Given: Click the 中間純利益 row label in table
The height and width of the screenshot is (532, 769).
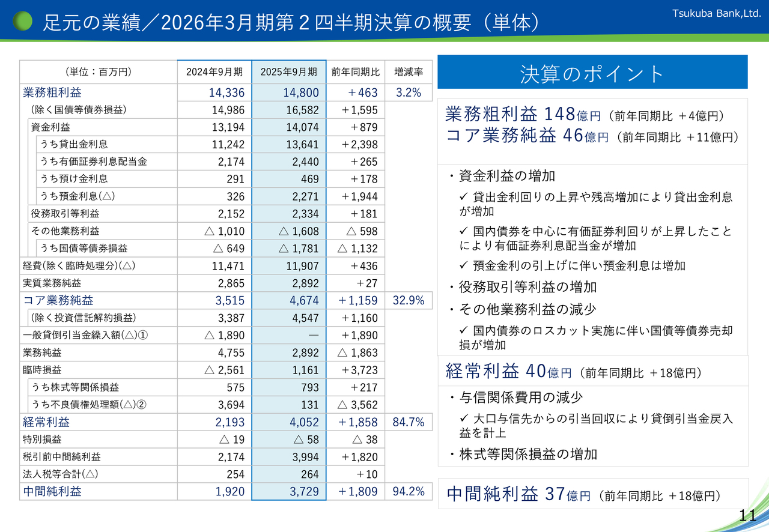Looking at the screenshot, I should (x=52, y=492).
